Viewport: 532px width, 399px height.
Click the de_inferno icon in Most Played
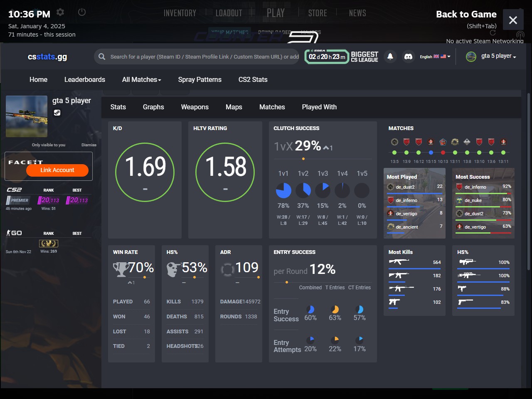390,200
